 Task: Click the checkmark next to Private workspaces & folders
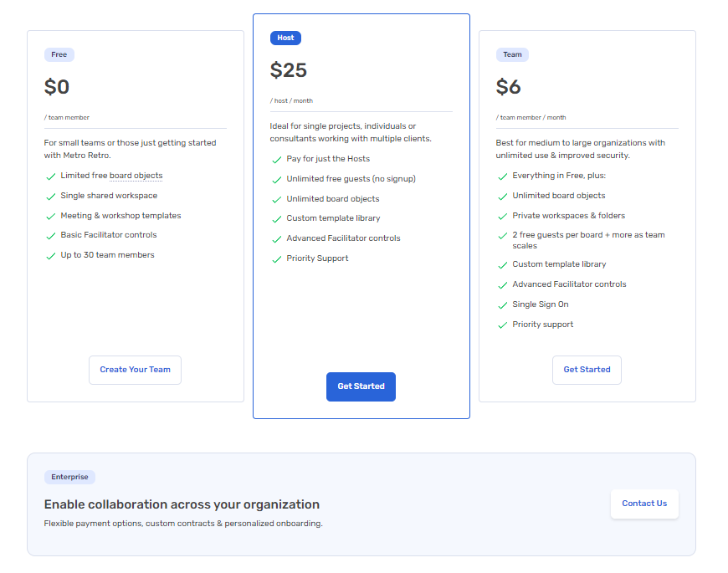click(x=503, y=217)
